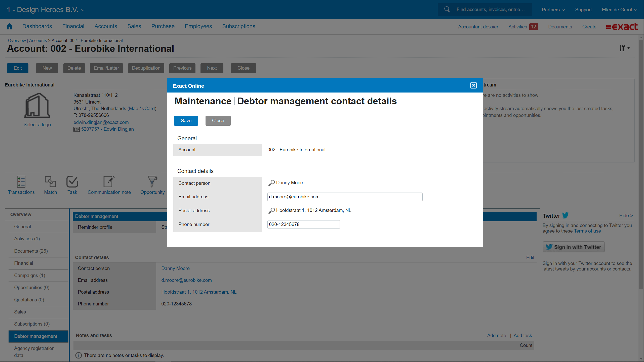Open the page tools icon menu
This screenshot has width=644, height=362.
coord(624,48)
